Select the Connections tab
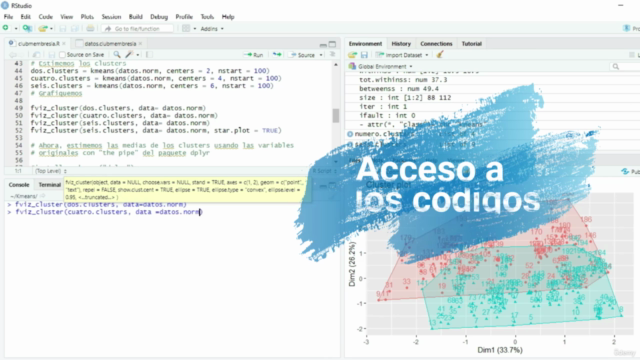The height and width of the screenshot is (360, 640). (436, 44)
